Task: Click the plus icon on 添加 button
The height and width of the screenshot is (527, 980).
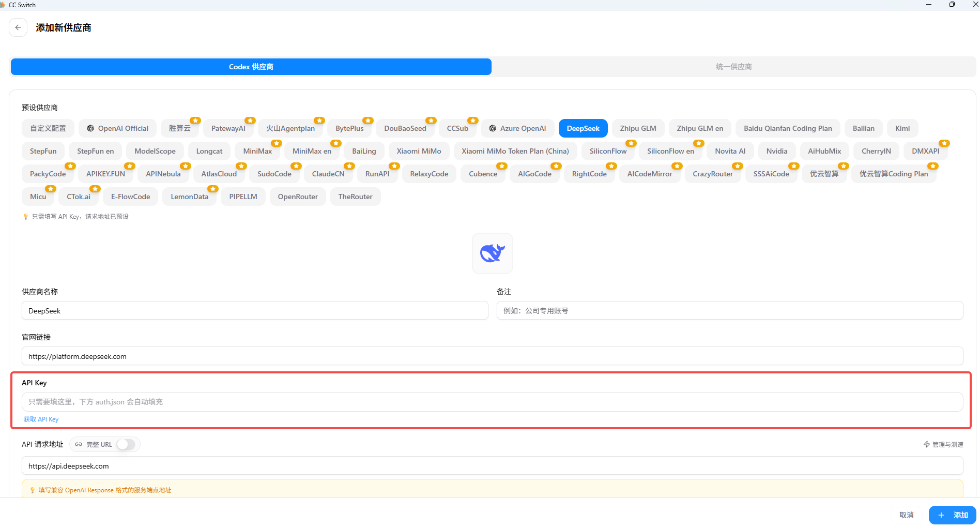Action: coord(941,515)
